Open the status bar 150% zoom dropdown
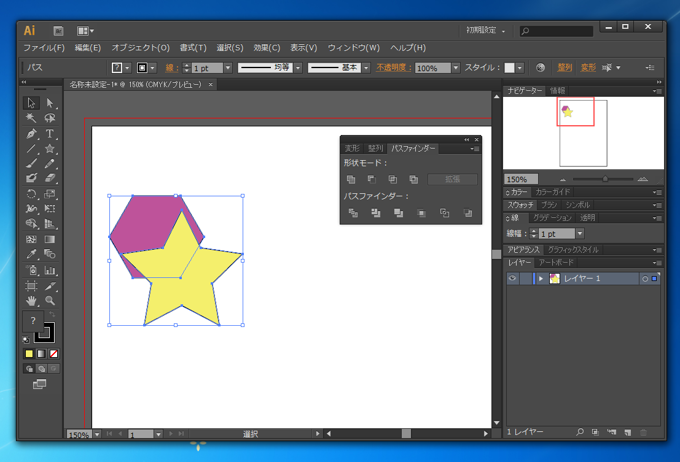The width and height of the screenshot is (680, 462). (x=97, y=434)
